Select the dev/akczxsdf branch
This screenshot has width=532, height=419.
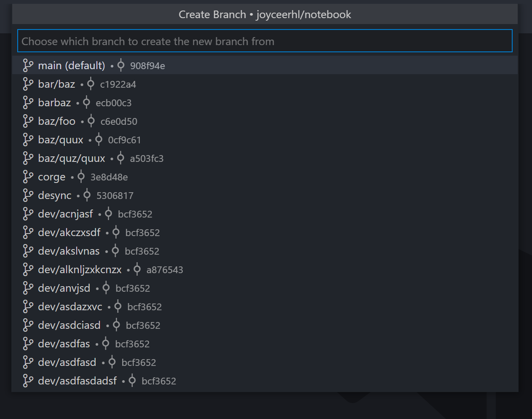(x=69, y=232)
